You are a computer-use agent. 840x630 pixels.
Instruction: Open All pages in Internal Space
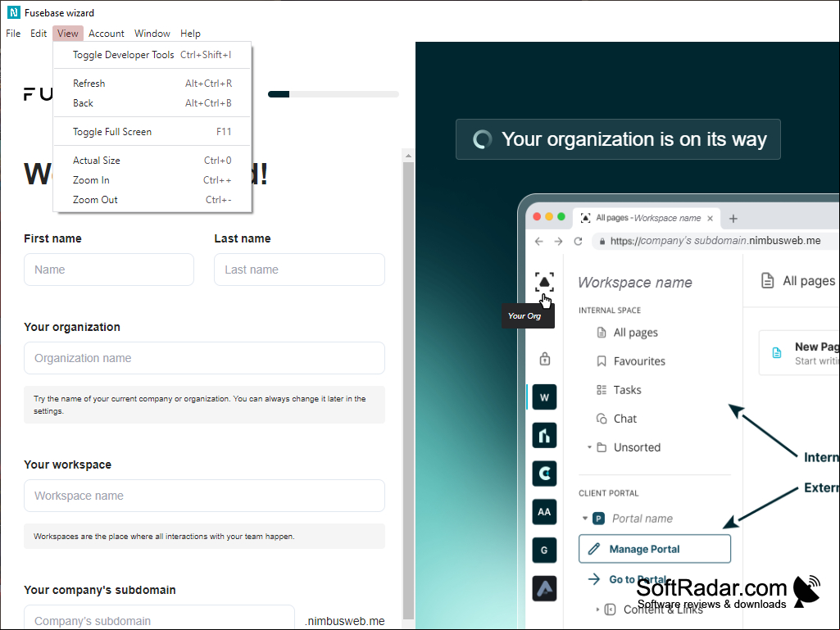click(x=627, y=333)
